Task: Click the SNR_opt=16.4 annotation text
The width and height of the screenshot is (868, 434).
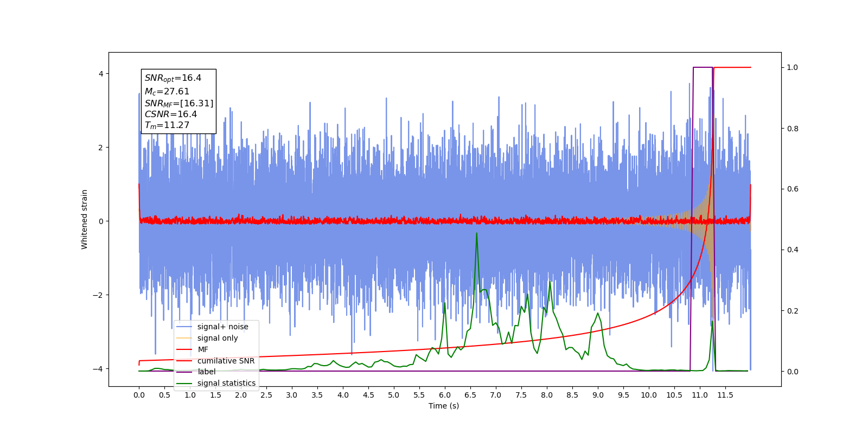Action: tap(173, 78)
